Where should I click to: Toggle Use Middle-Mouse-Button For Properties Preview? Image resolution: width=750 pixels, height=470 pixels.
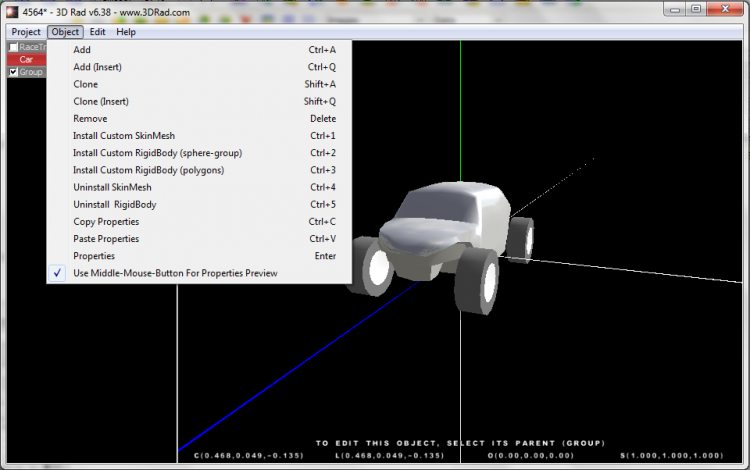click(175, 273)
